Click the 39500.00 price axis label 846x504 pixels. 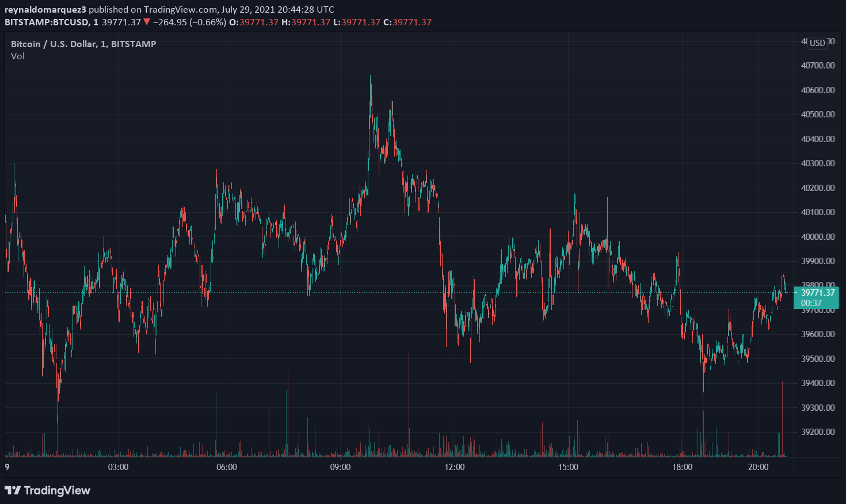click(x=818, y=358)
